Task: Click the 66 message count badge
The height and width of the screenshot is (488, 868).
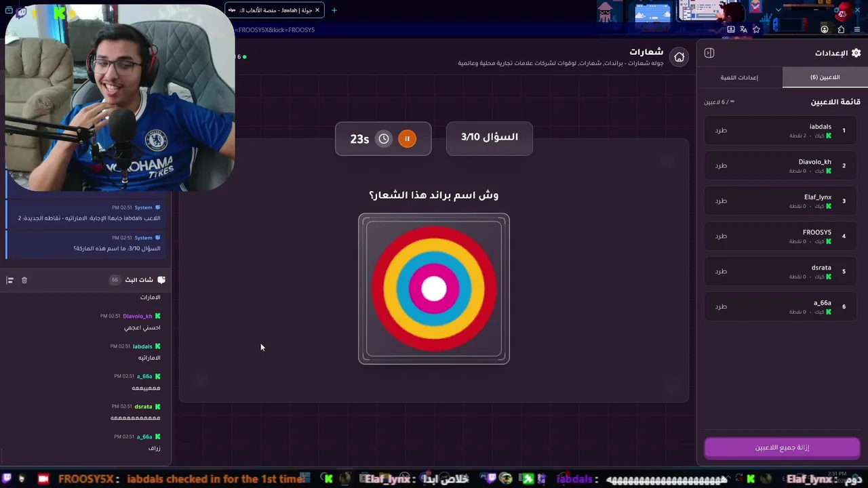Action: (115, 280)
